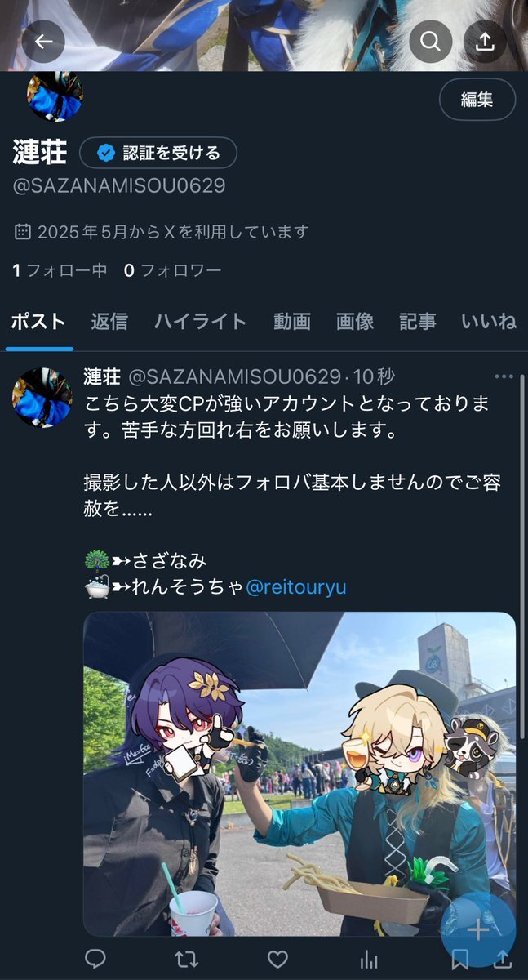528x980 pixels.
Task: Open the 記事 tab
Action: 418,321
